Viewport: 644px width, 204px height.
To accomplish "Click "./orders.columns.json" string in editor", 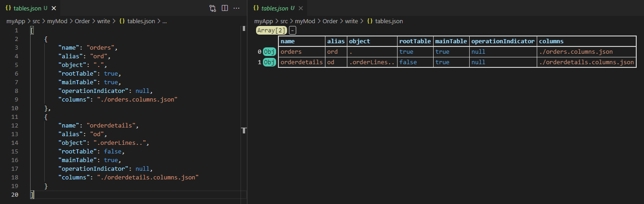I will point(137,99).
